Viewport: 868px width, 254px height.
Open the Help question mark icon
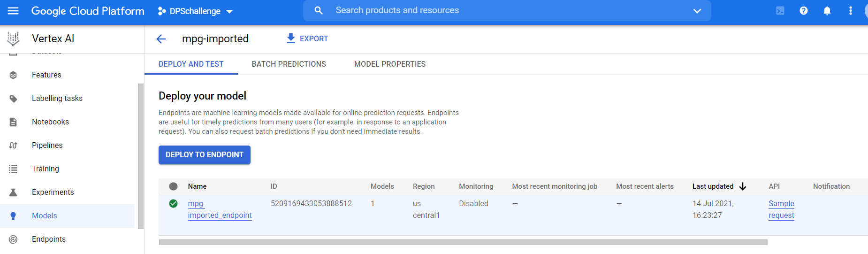(804, 10)
